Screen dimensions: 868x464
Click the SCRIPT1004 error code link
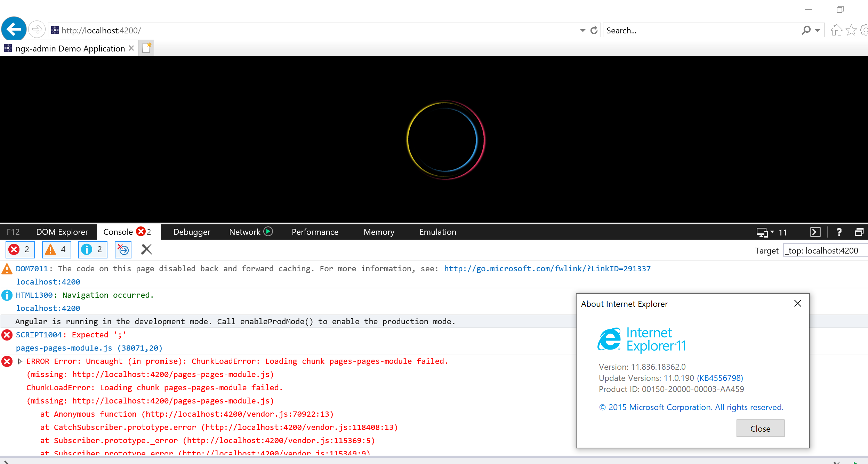click(x=39, y=335)
